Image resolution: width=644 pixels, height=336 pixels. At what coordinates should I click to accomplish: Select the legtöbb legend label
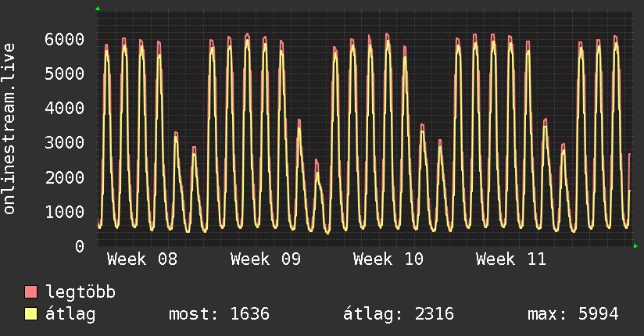click(81, 293)
